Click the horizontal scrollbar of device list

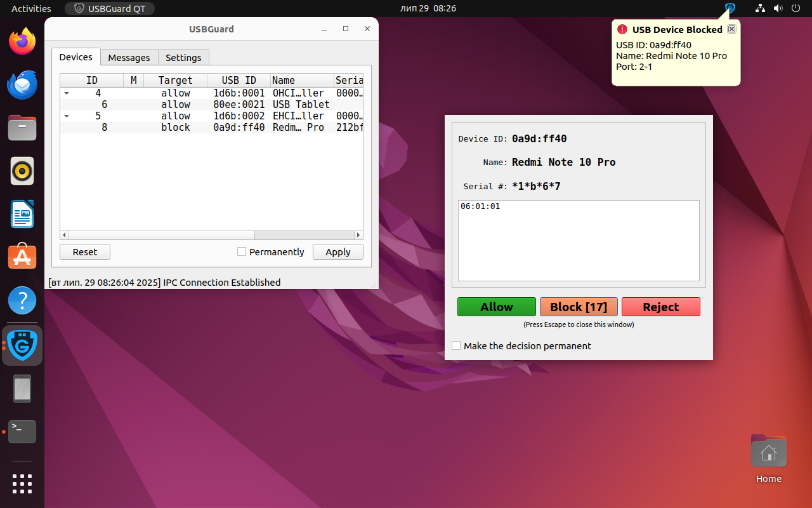pyautogui.click(x=211, y=234)
